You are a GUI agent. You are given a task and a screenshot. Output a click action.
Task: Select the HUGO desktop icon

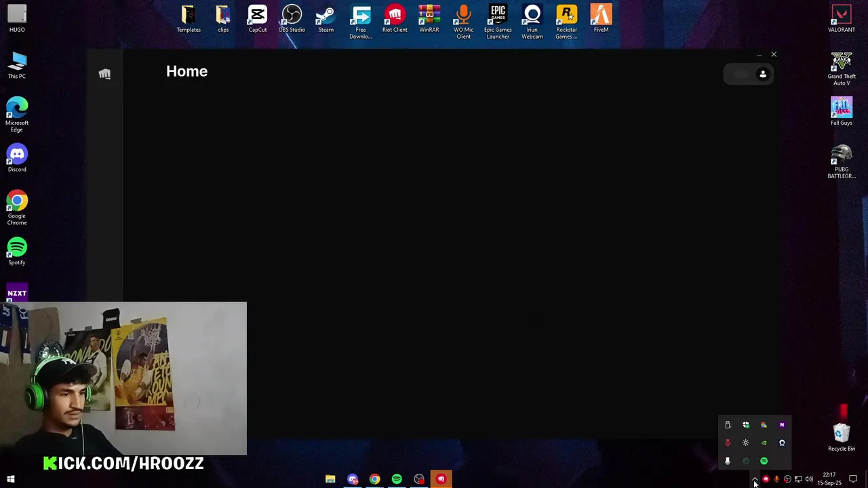[17, 19]
